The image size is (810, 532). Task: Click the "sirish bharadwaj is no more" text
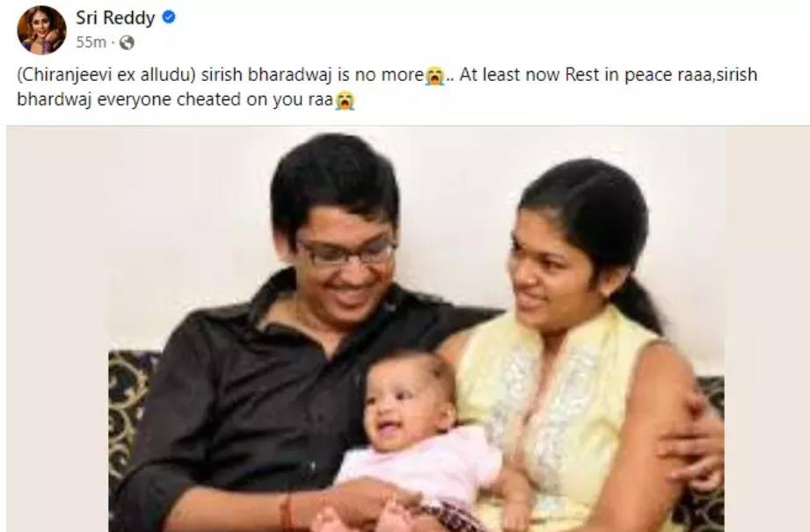pos(312,75)
